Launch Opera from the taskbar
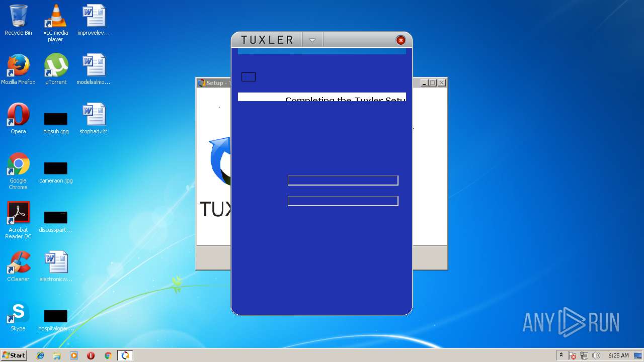The image size is (644, 362). pos(91,355)
